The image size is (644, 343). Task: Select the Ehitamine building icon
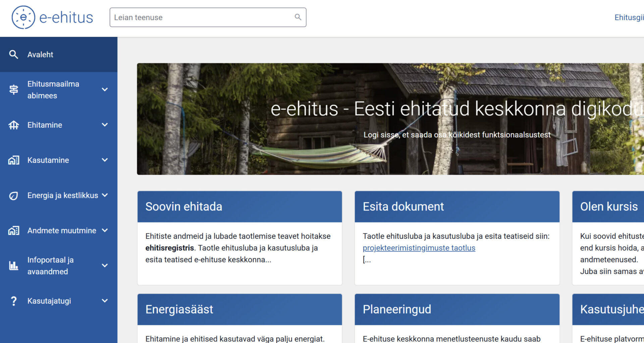[x=14, y=125]
